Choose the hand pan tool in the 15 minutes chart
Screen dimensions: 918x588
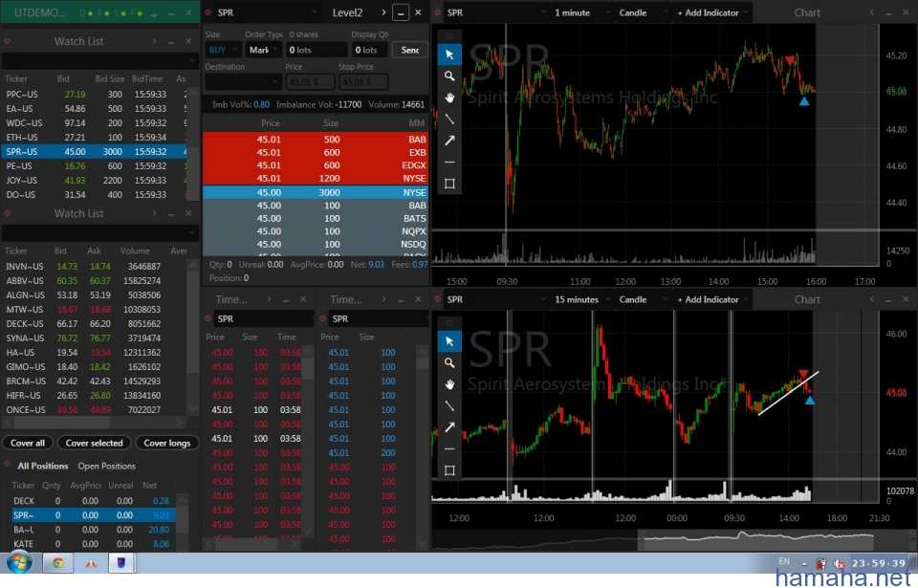tap(449, 384)
